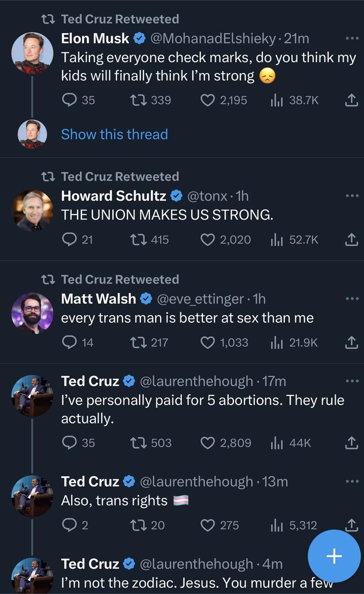Unlike Howard Schultz's tweet
The height and width of the screenshot is (594, 364).
click(x=208, y=240)
